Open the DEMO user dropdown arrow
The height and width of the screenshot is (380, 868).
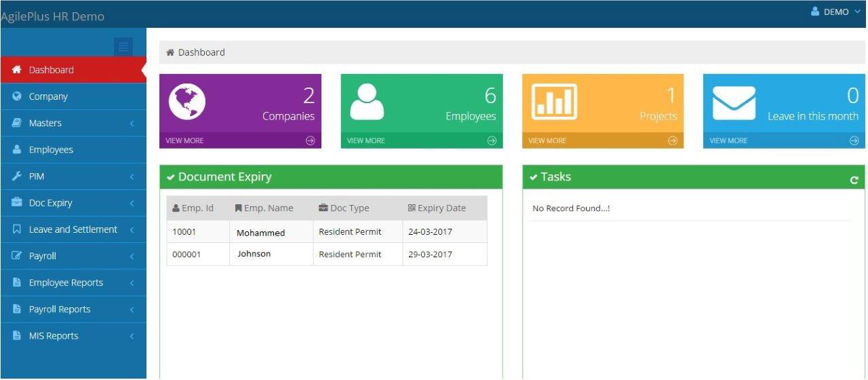857,12
